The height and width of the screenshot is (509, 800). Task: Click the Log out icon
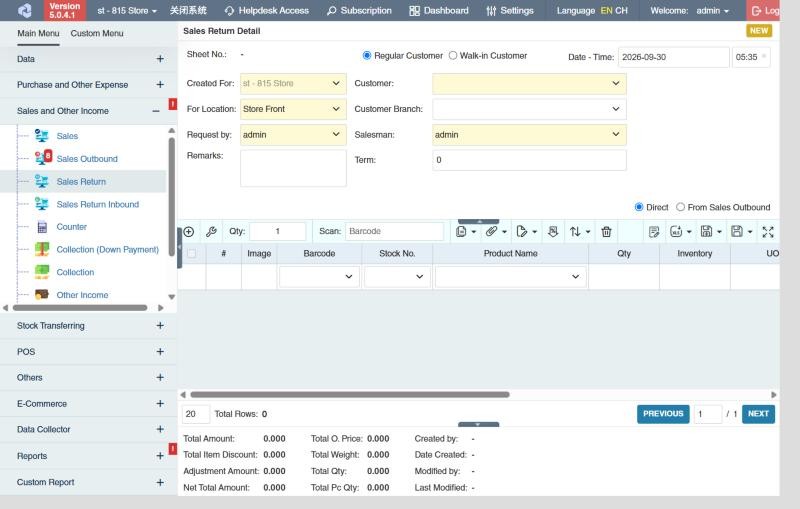[756, 11]
